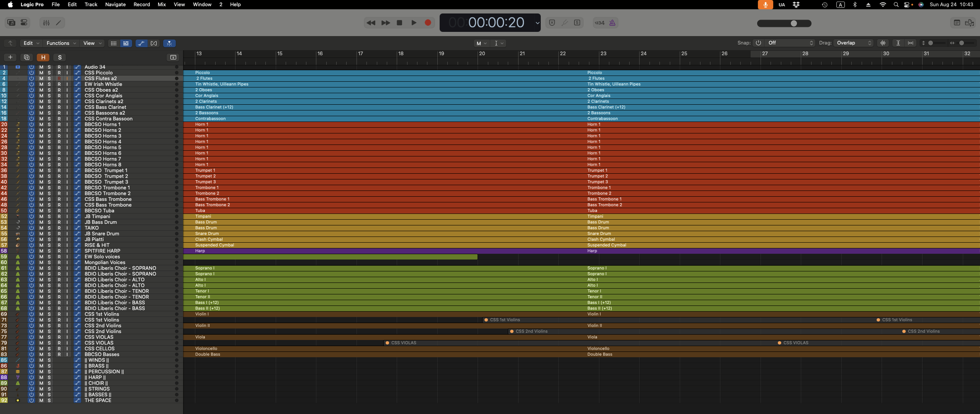Click the horizontal auto zoom icon
Viewport: 980px width, 414px height.
pos(911,43)
